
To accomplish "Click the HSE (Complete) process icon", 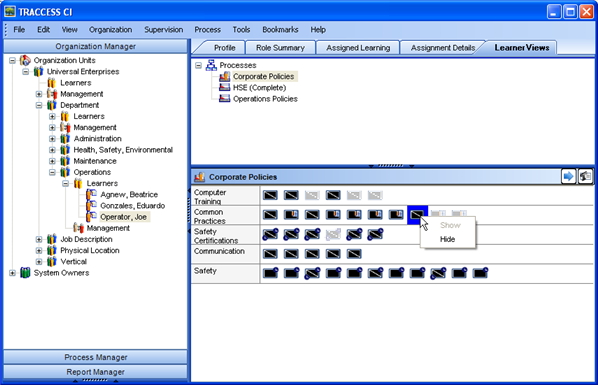I will tap(224, 88).
